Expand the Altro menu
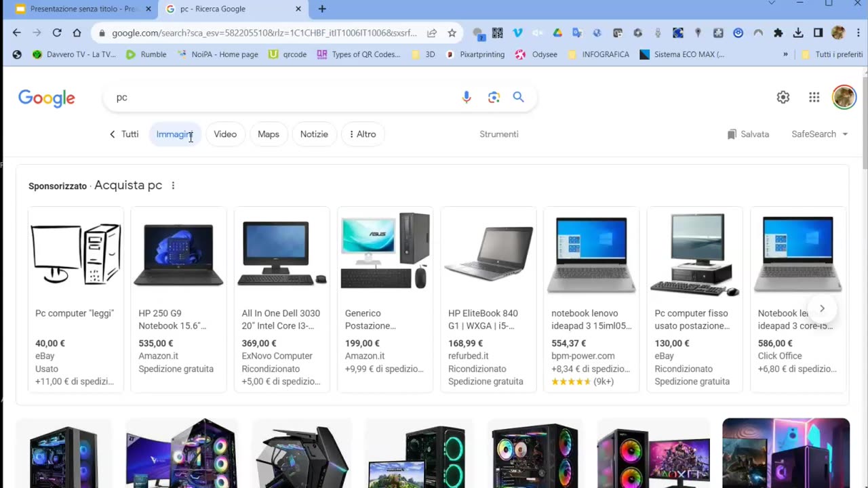 pos(363,134)
